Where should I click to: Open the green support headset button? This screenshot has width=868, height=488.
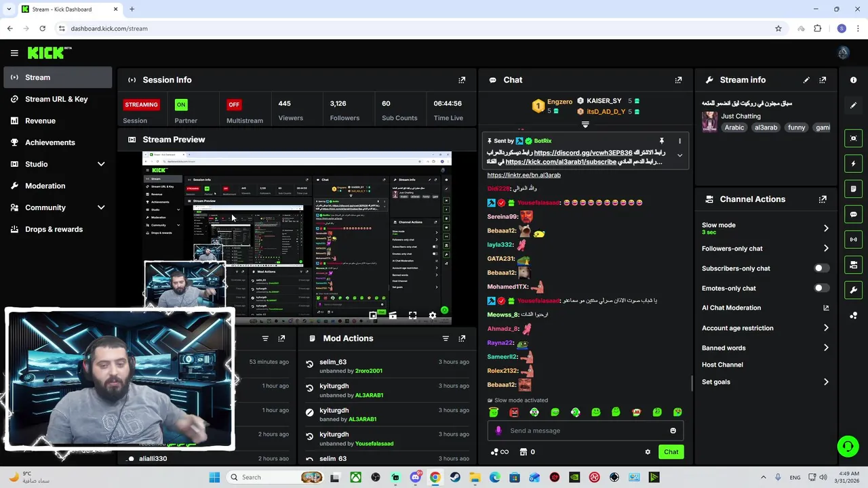[848, 446]
